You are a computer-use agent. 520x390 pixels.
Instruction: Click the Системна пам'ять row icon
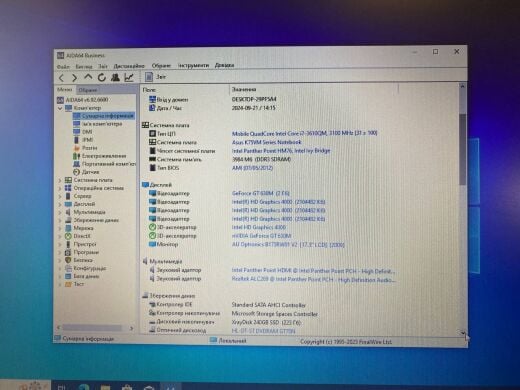pos(152,159)
